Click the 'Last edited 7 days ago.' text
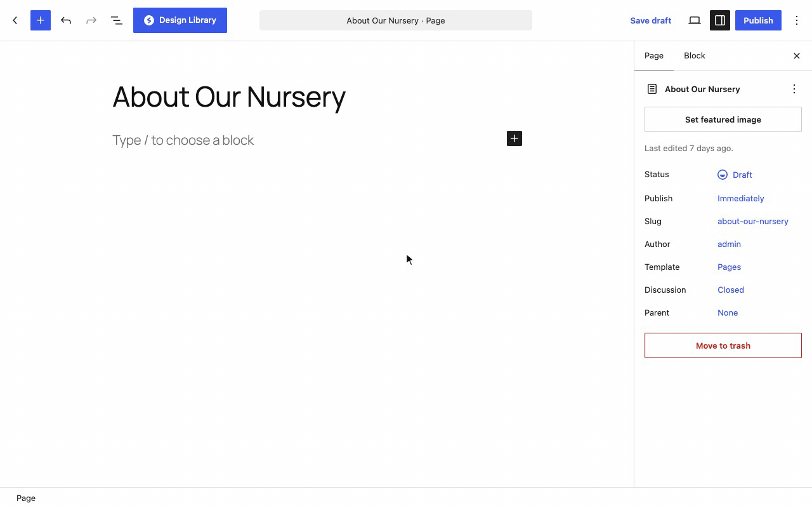 689,148
